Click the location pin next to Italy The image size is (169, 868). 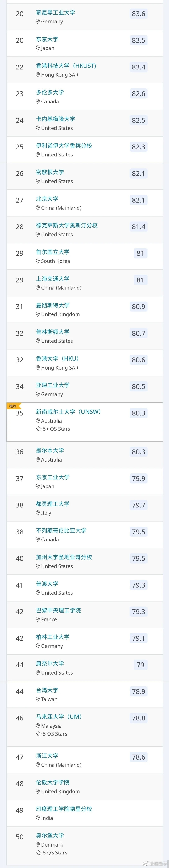coord(38,513)
